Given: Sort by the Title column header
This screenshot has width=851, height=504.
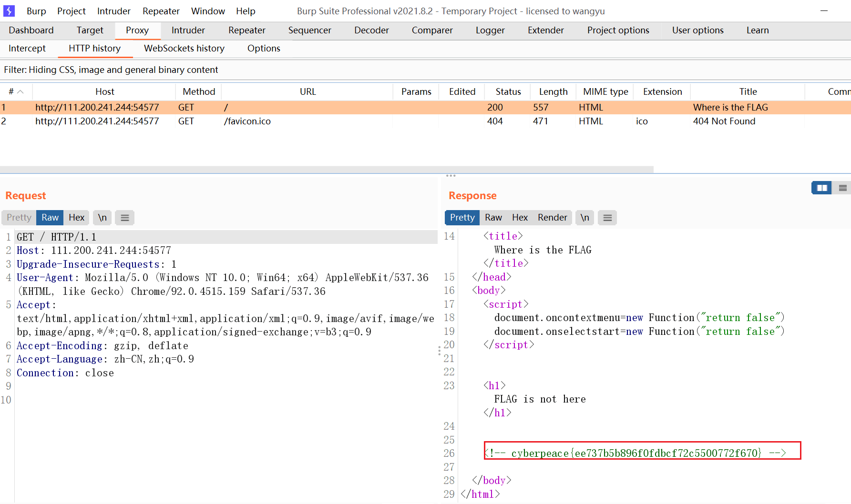Looking at the screenshot, I should point(748,91).
